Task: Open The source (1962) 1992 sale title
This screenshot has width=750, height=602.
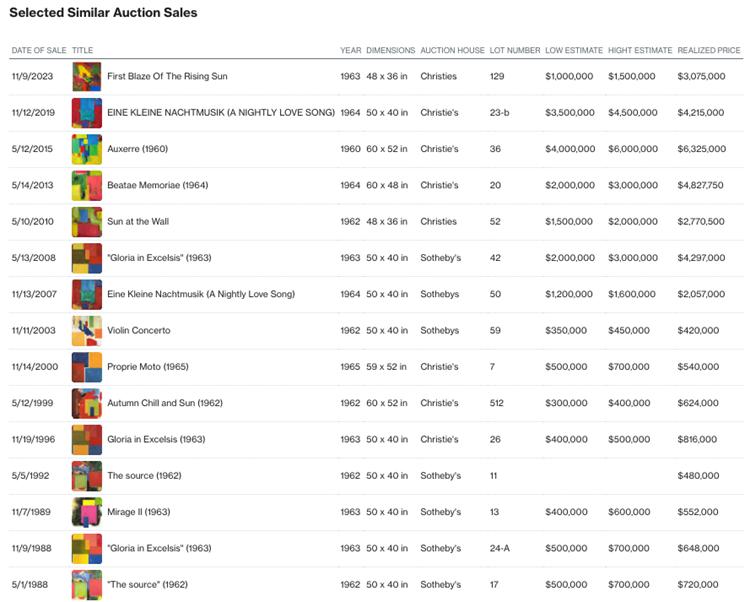Action: click(x=144, y=475)
